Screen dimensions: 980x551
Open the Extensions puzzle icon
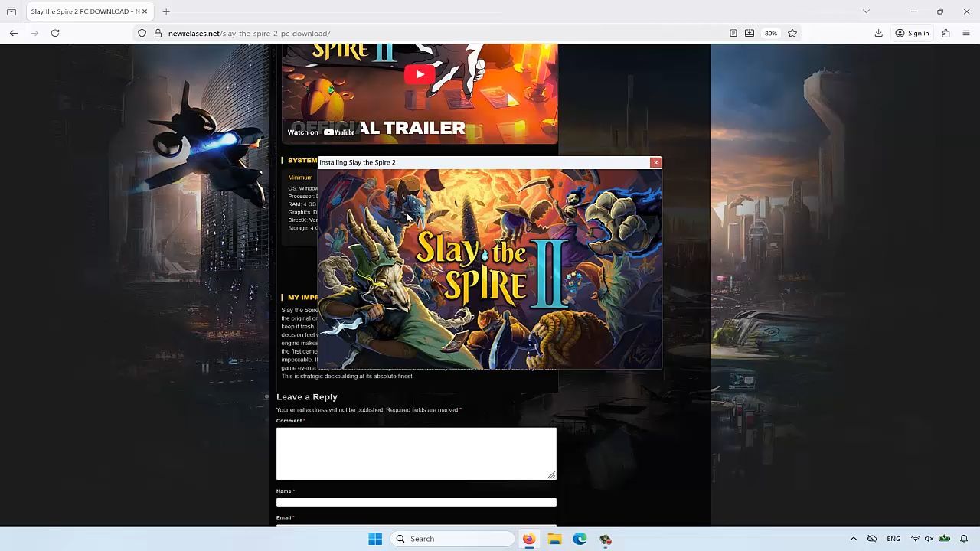(946, 33)
